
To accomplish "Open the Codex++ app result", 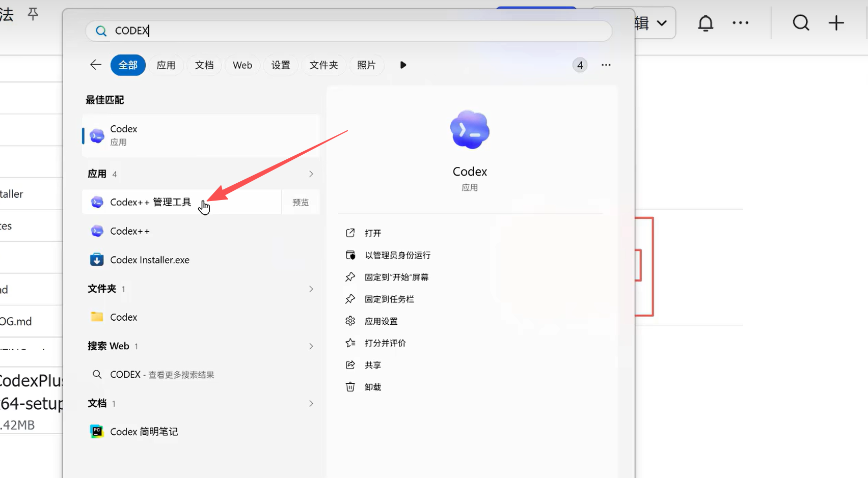I will 201,231.
